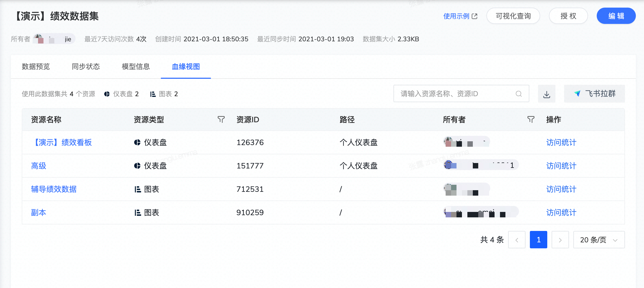Click the 授权 button

click(x=568, y=16)
